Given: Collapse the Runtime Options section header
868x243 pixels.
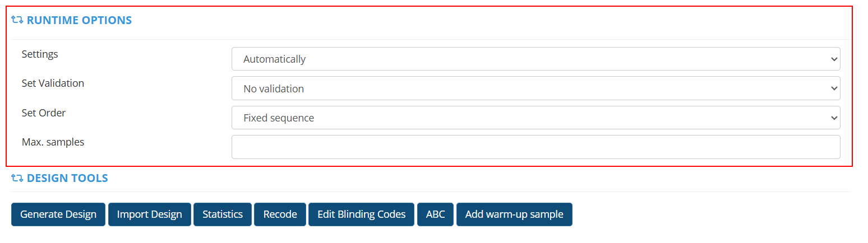Looking at the screenshot, I should 79,21.
